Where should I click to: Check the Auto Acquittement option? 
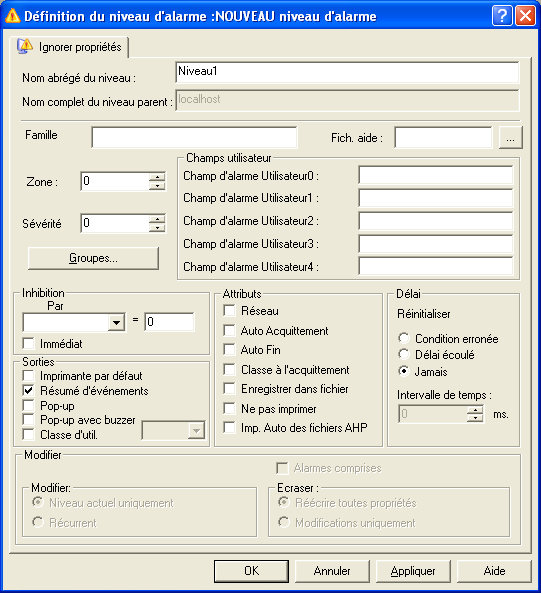[x=229, y=330]
